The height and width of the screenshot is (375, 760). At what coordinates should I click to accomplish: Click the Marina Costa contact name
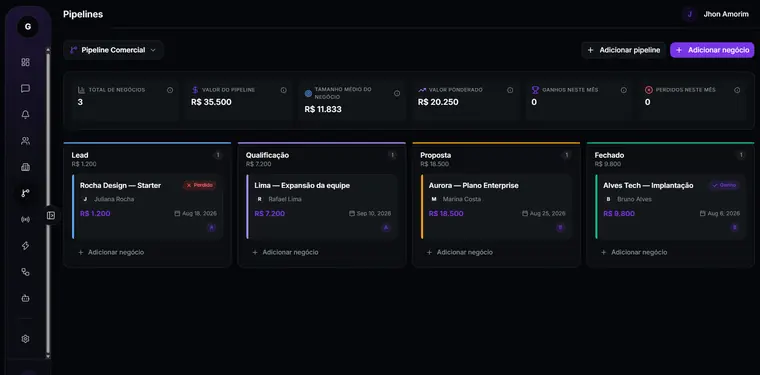(461, 199)
